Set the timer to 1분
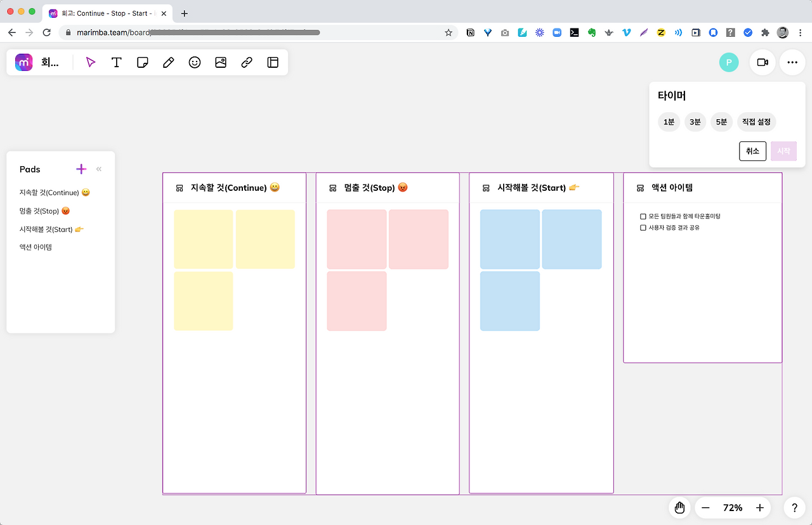This screenshot has width=812, height=525. 669,122
